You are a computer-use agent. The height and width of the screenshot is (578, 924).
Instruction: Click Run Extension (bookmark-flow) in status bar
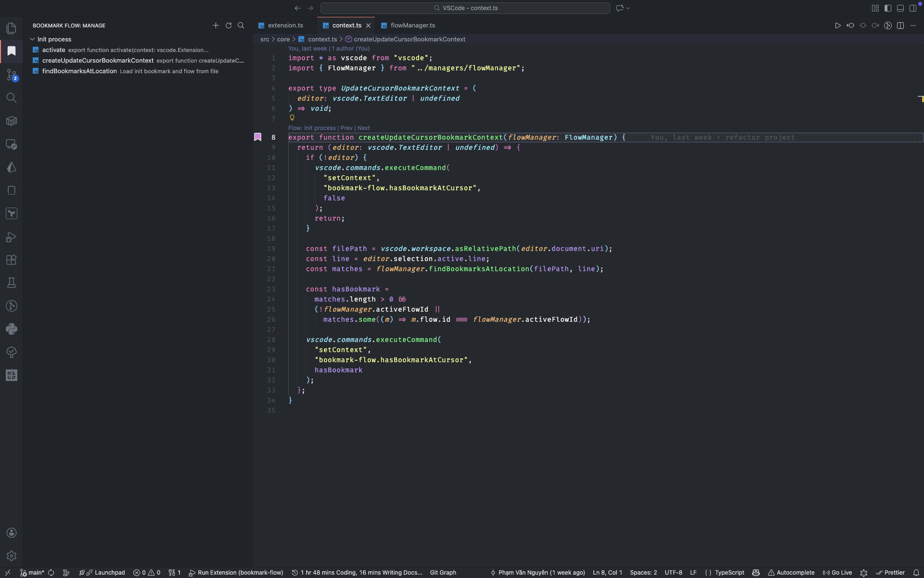[236, 572]
